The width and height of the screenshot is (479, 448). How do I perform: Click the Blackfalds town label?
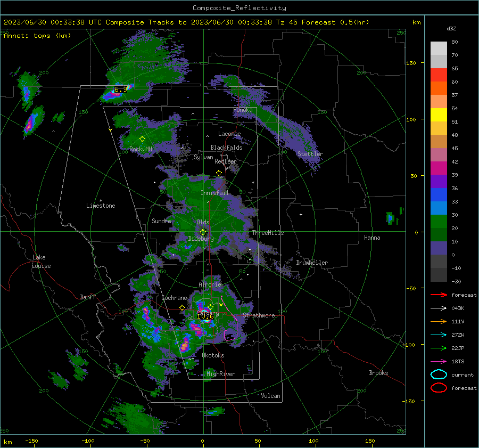(x=226, y=148)
